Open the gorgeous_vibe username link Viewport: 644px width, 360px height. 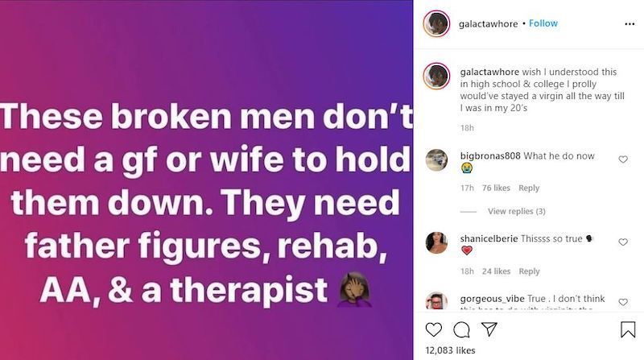(x=492, y=299)
